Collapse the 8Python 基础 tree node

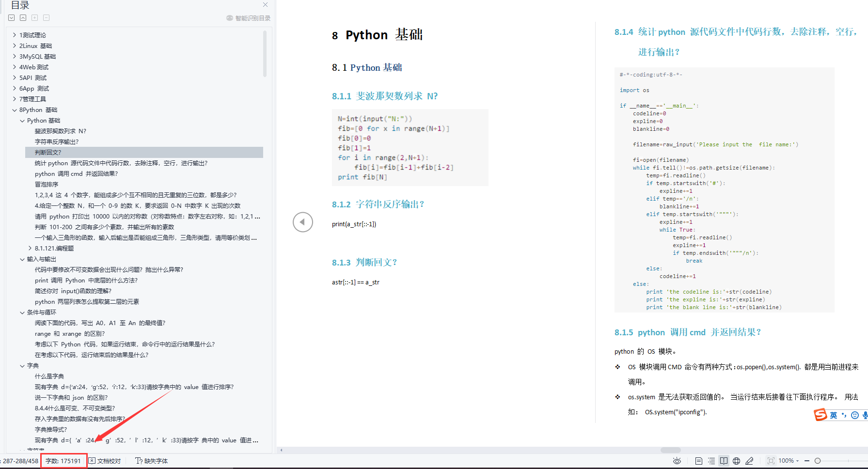[15, 110]
